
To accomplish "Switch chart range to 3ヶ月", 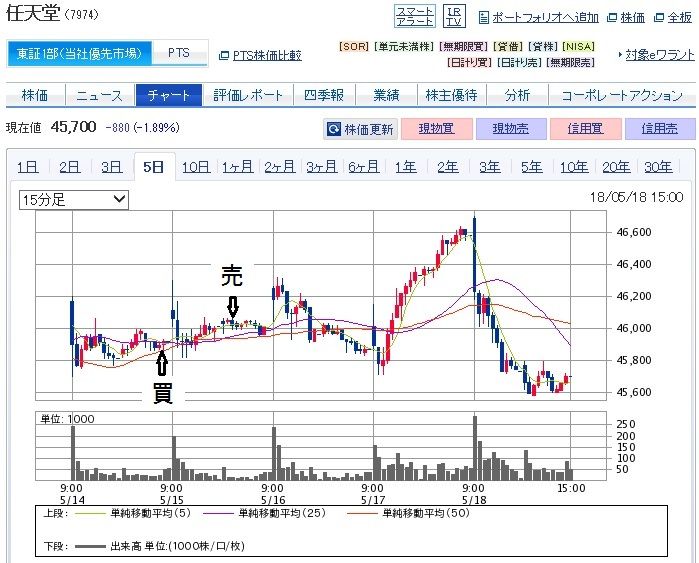I will (322, 167).
